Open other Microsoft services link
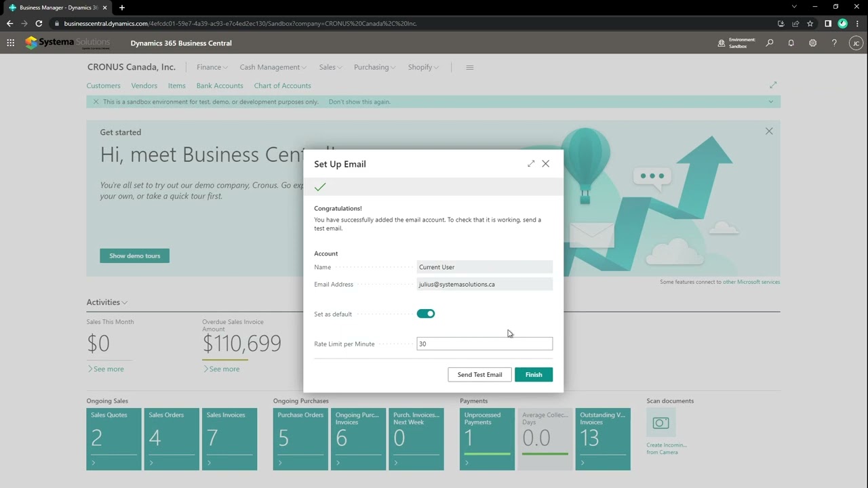The height and width of the screenshot is (488, 868). (x=751, y=282)
